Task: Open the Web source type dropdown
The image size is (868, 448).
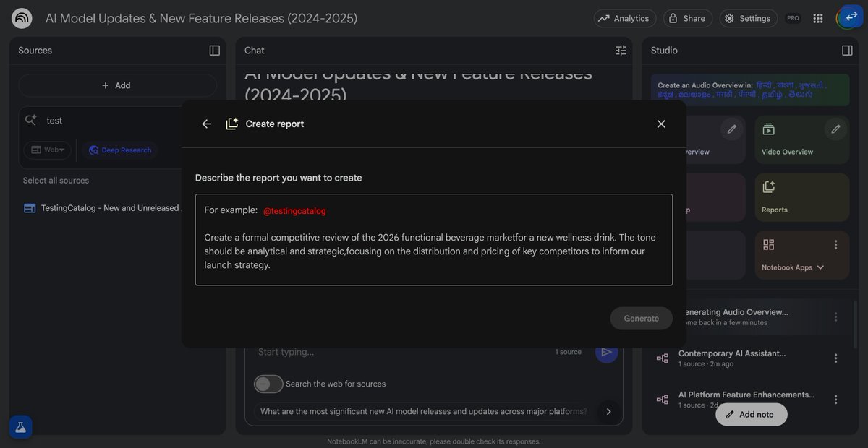Action: [x=48, y=150]
